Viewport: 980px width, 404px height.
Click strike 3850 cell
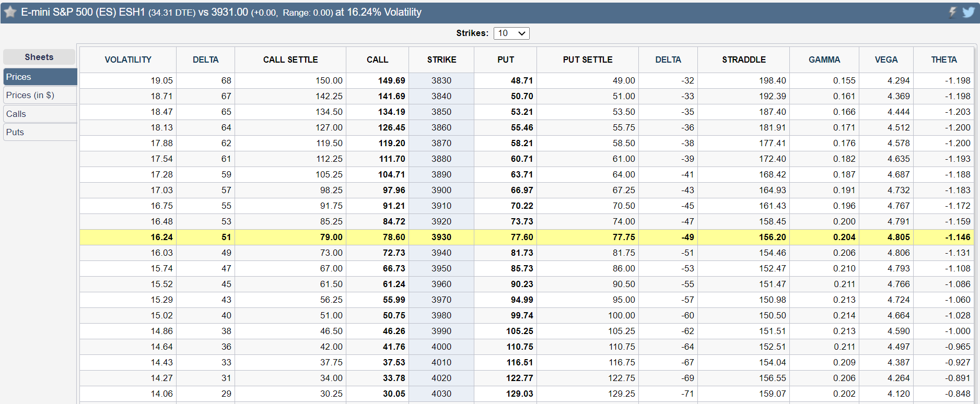point(441,112)
